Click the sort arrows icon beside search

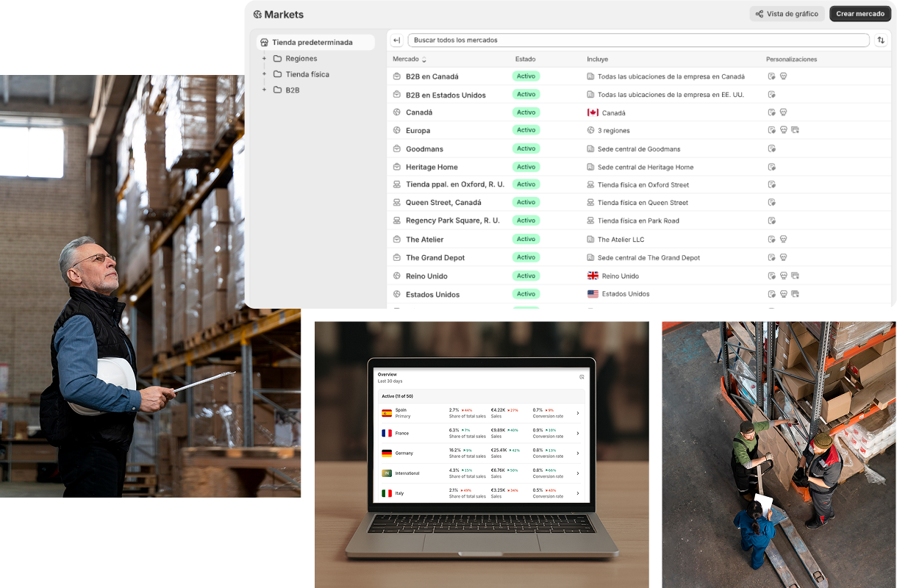[x=881, y=40]
